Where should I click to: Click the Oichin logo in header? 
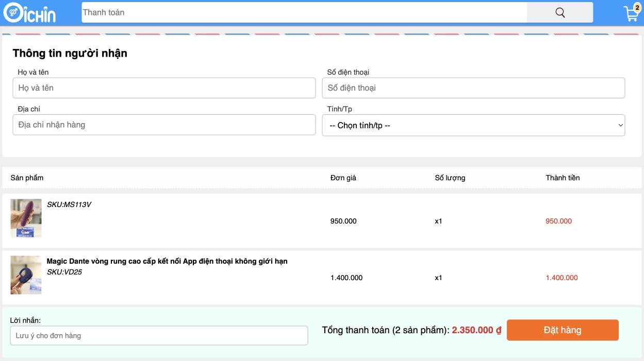point(29,13)
